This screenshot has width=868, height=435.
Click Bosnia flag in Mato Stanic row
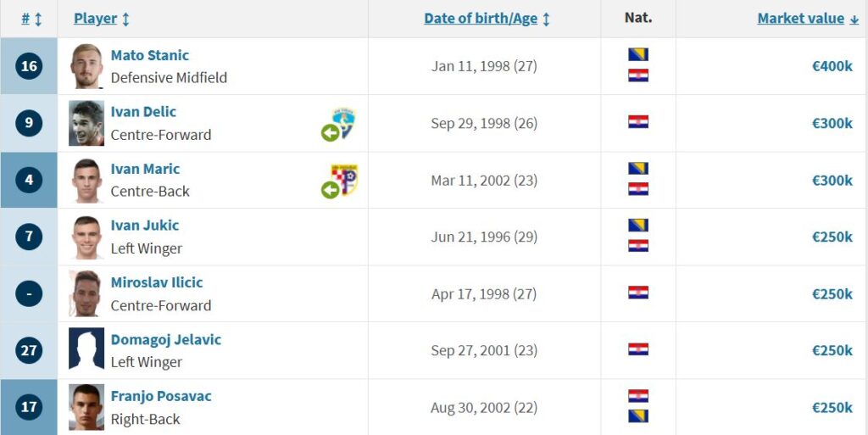pos(638,55)
